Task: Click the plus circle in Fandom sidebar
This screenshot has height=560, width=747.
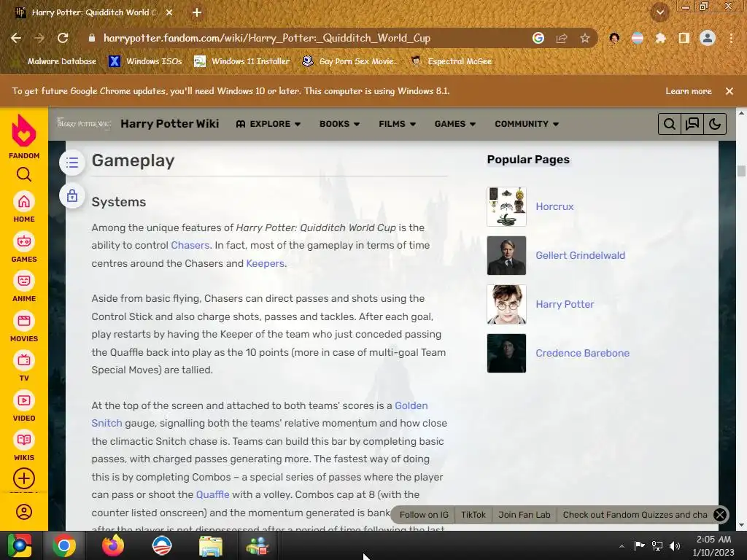Action: [x=24, y=478]
